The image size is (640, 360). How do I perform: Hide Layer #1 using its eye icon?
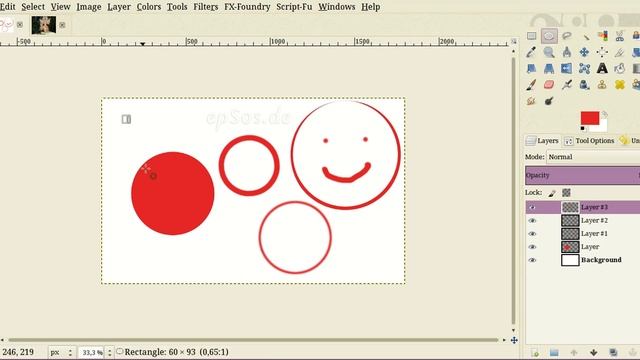(532, 234)
